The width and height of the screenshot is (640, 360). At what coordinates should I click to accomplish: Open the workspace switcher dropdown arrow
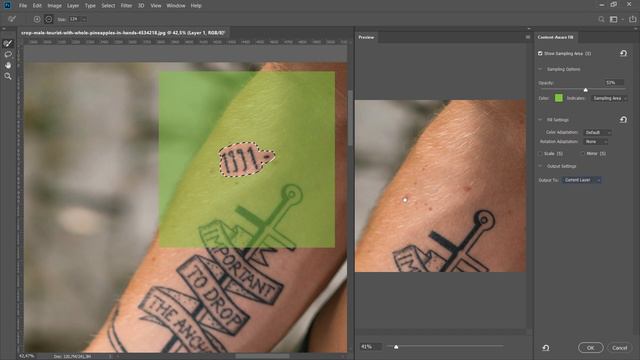(622, 19)
